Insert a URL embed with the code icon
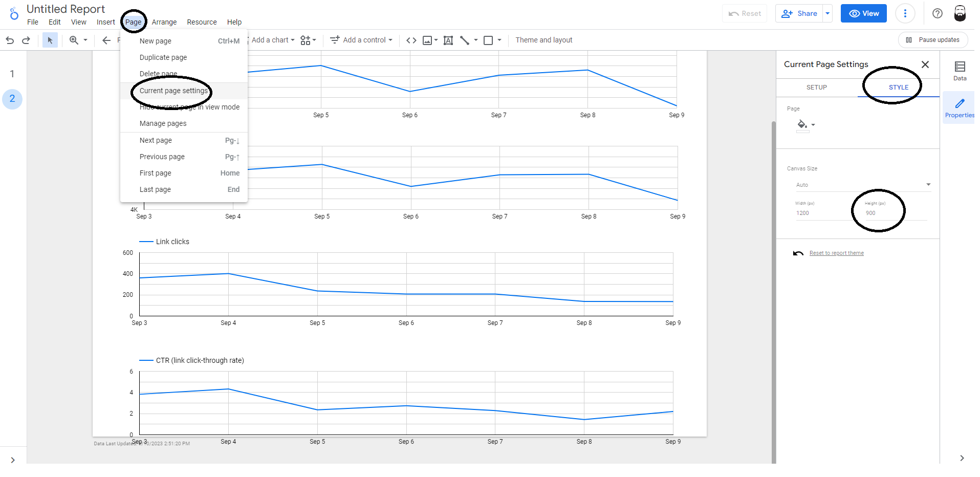The image size is (980, 477). (411, 40)
